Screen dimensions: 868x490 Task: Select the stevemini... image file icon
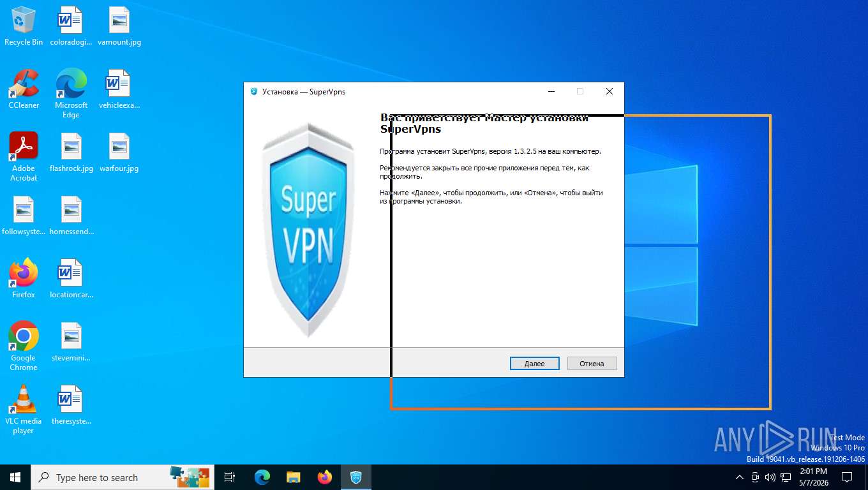click(x=71, y=342)
